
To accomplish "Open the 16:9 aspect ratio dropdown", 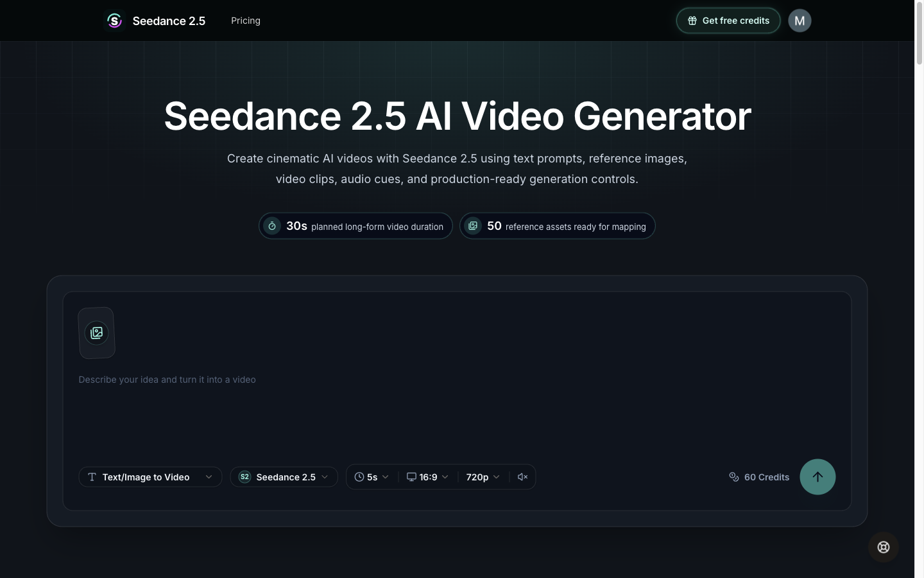I will coord(428,477).
